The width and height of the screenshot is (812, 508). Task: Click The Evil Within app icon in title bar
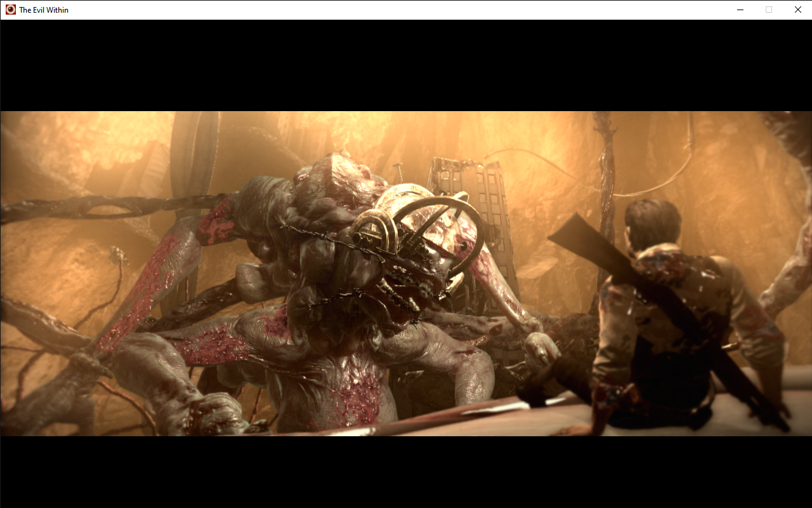[10, 10]
